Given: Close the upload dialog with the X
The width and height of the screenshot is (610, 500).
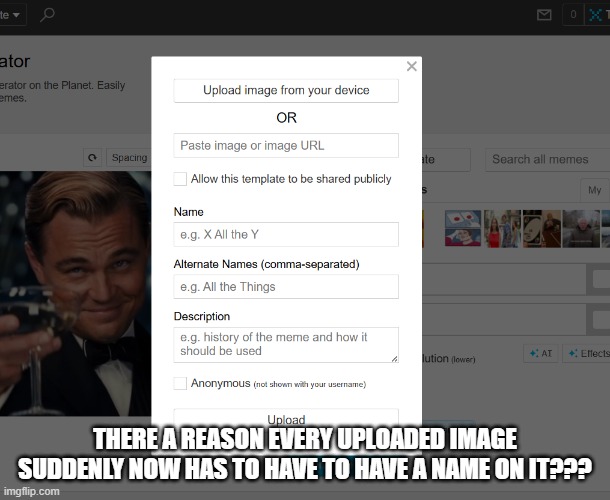Looking at the screenshot, I should 412,66.
